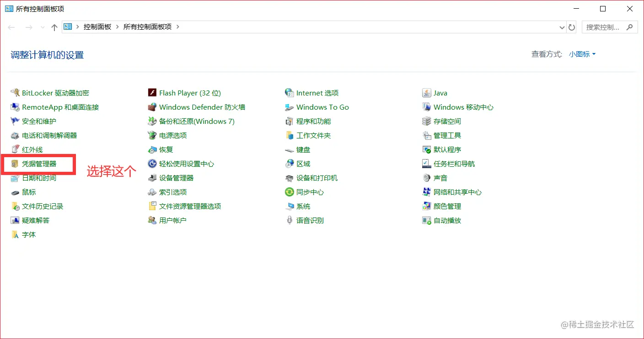Click the 电源选项 icon

click(152, 135)
